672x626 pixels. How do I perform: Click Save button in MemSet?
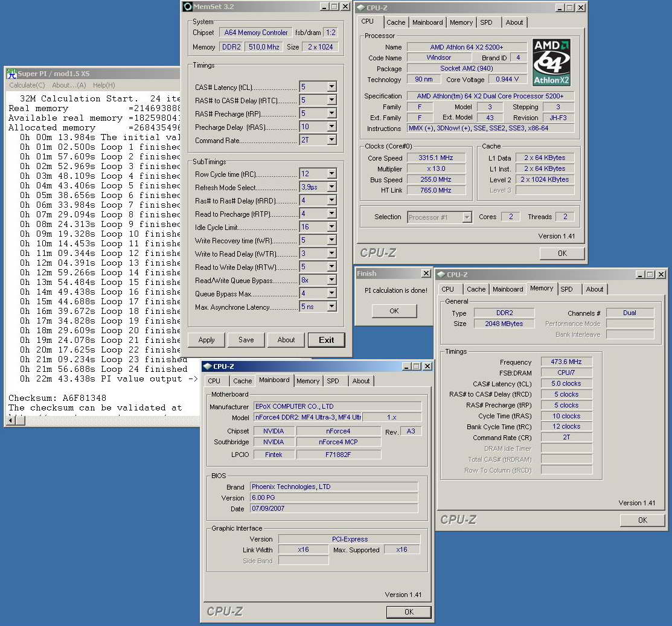(246, 340)
